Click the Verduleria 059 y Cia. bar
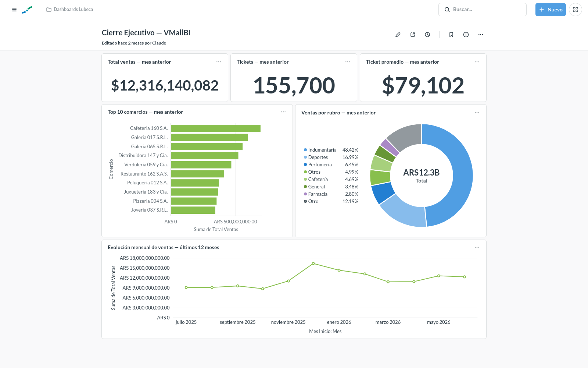This screenshot has width=588, height=368. coord(201,164)
